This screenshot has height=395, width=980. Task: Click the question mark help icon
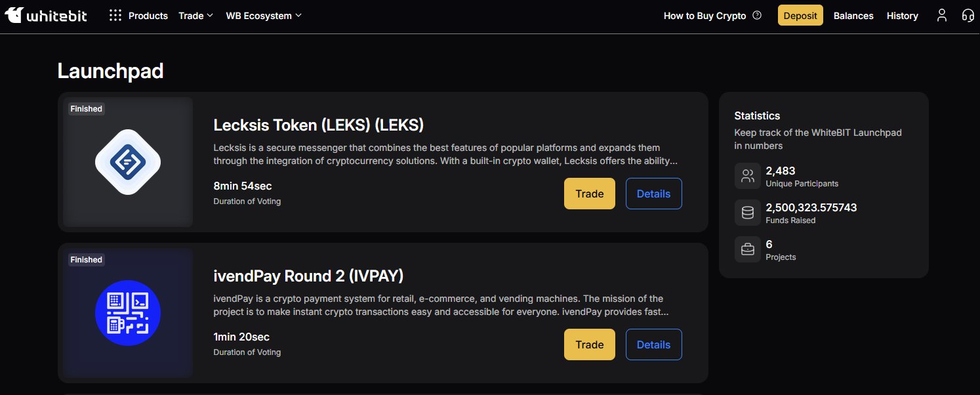pyautogui.click(x=757, y=15)
